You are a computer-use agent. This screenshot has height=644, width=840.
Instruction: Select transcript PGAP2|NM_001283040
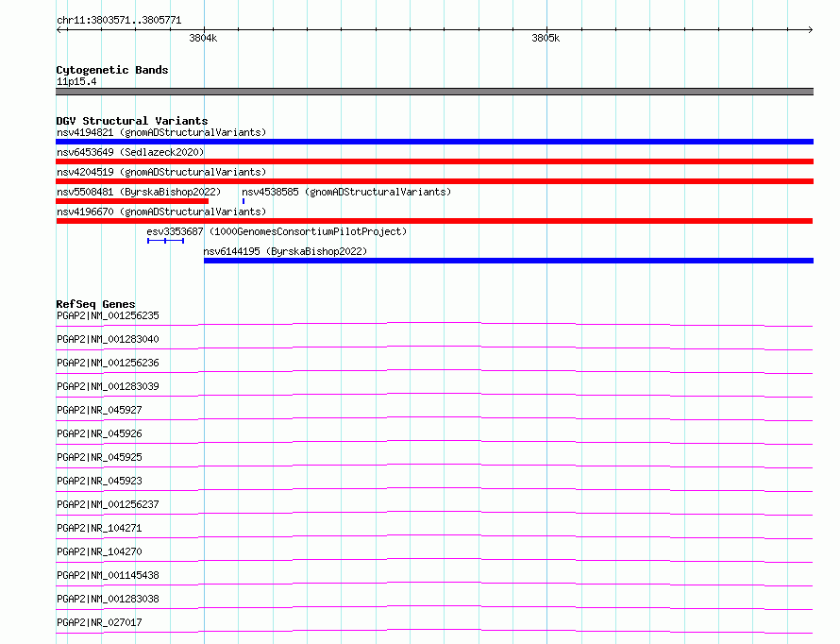click(108, 339)
